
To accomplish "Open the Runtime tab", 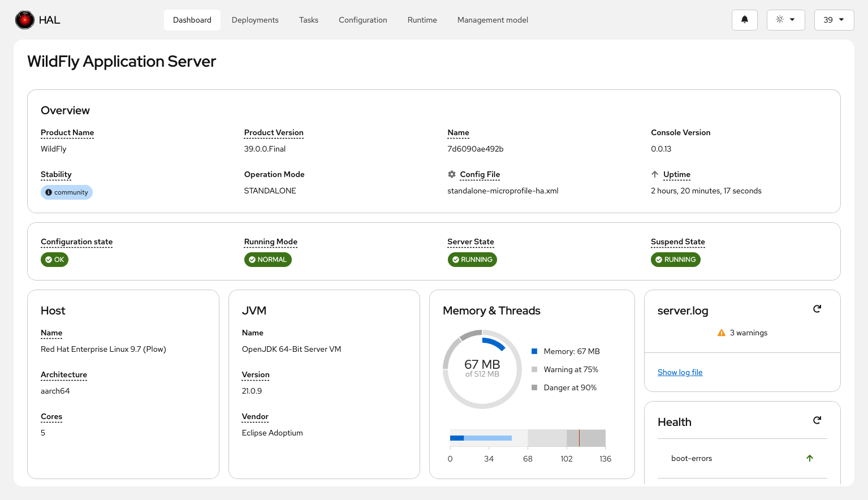I will point(422,20).
